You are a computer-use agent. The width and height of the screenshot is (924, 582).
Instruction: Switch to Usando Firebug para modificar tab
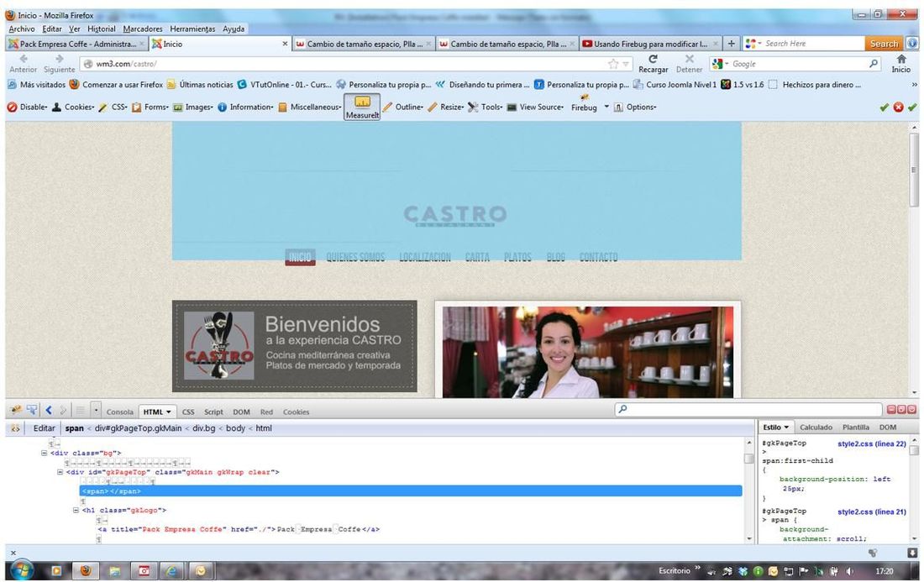click(650, 44)
